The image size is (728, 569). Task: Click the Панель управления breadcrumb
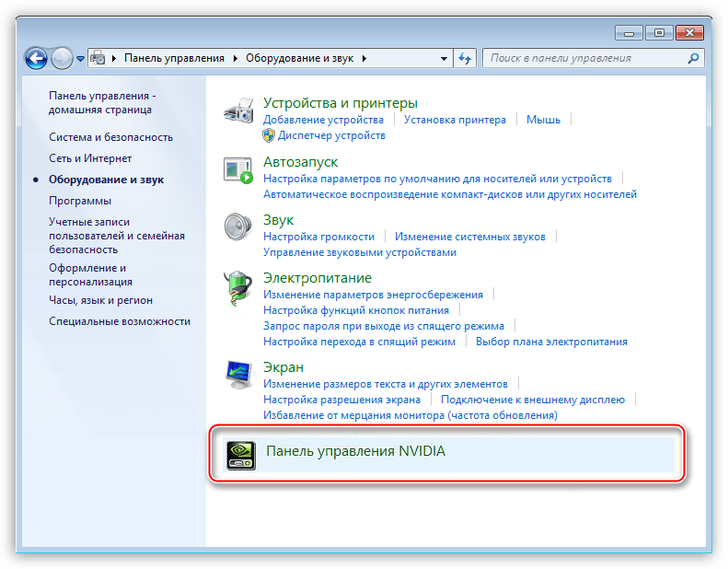(x=174, y=58)
